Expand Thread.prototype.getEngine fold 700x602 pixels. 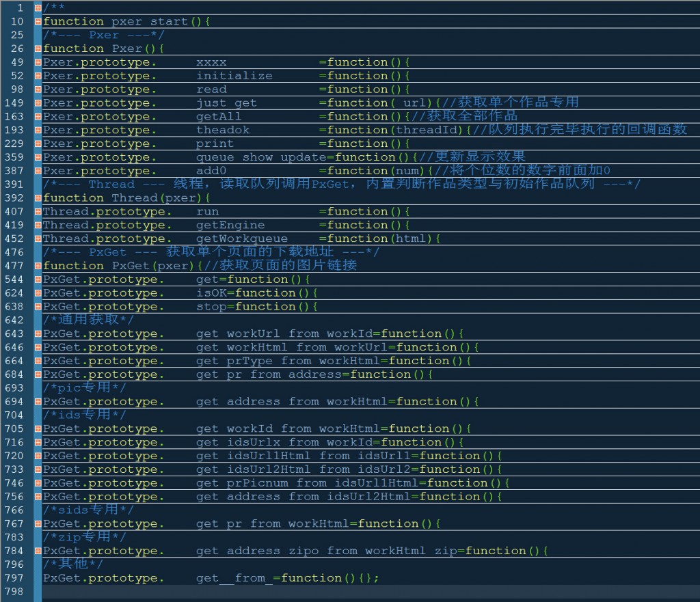tap(38, 225)
